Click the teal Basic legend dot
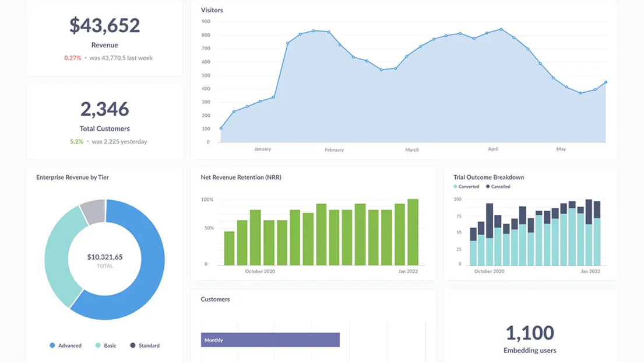The height and width of the screenshot is (363, 644). (98, 345)
